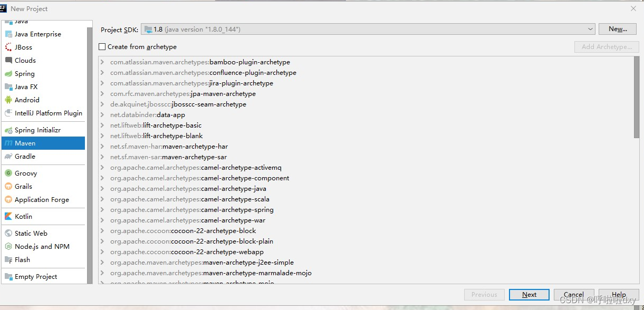The height and width of the screenshot is (310, 644).
Task: Click the Clouds icon in sidebar
Action: tap(8, 60)
